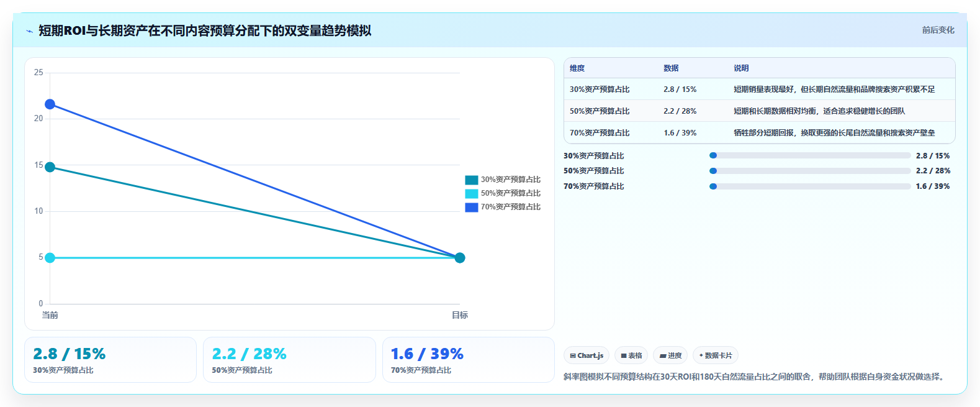This screenshot has width=980, height=407.
Task: Toggle the 30%资产预算占比 legend swatch
Action: point(472,180)
